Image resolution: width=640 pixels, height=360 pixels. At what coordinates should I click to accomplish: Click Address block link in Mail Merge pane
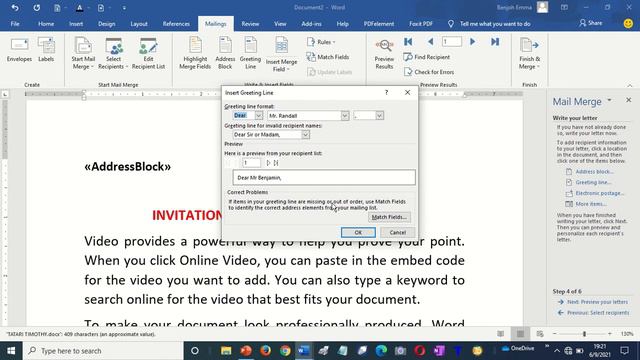(x=594, y=172)
